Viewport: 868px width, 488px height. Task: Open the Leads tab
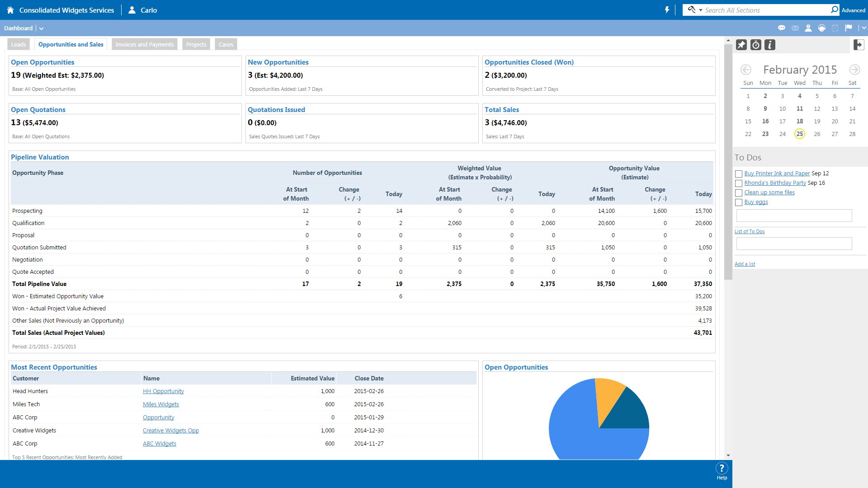point(19,44)
